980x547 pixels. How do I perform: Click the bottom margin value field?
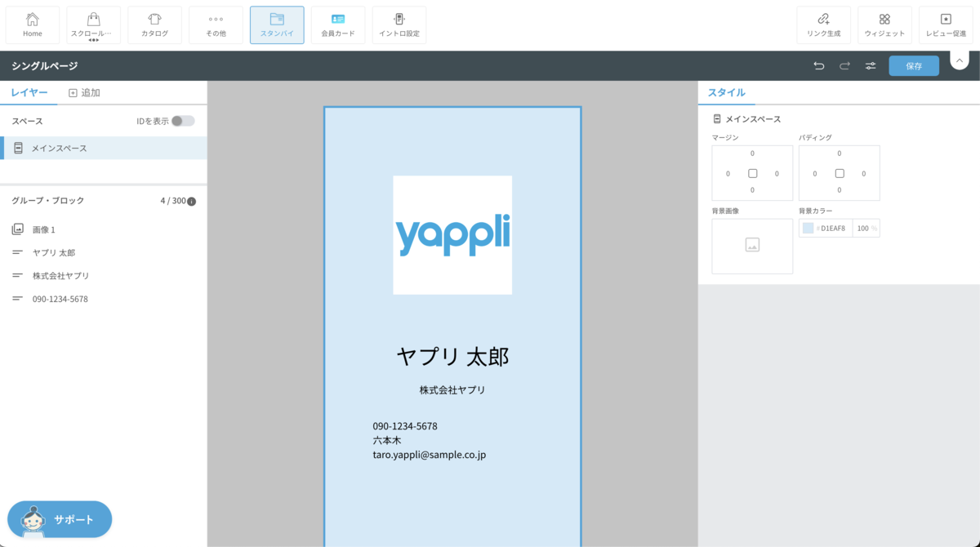coord(752,190)
